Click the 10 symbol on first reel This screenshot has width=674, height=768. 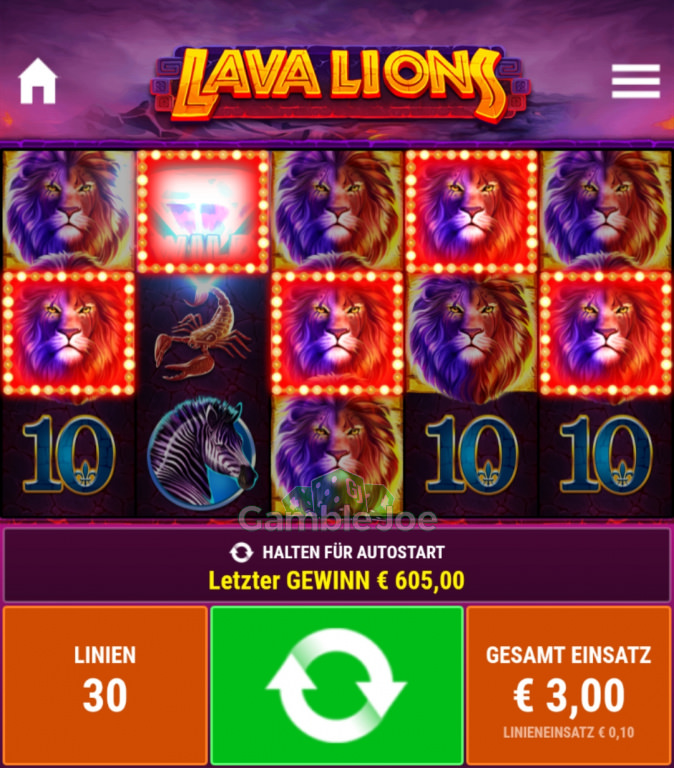click(x=69, y=455)
